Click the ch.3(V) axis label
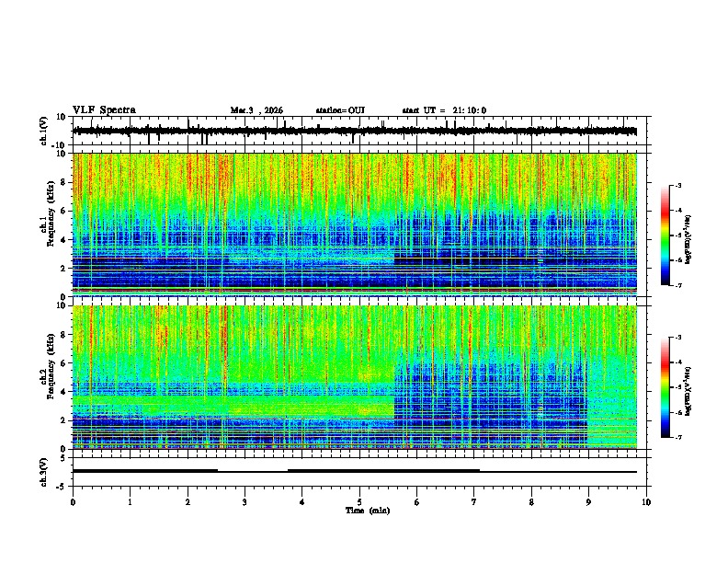This screenshot has width=728, height=563. (44, 472)
